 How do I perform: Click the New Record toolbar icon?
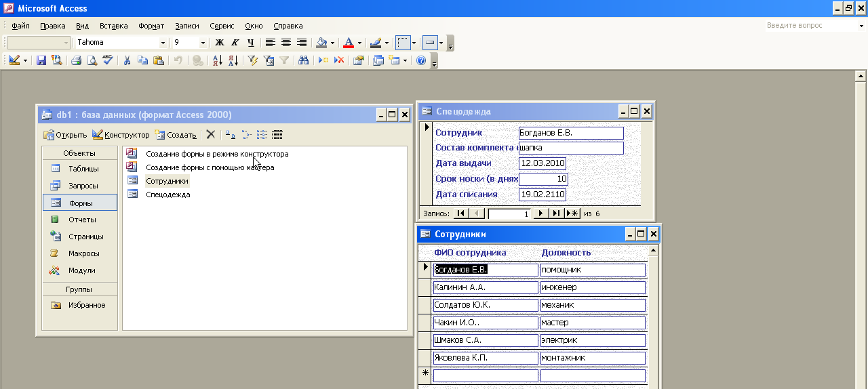(324, 60)
